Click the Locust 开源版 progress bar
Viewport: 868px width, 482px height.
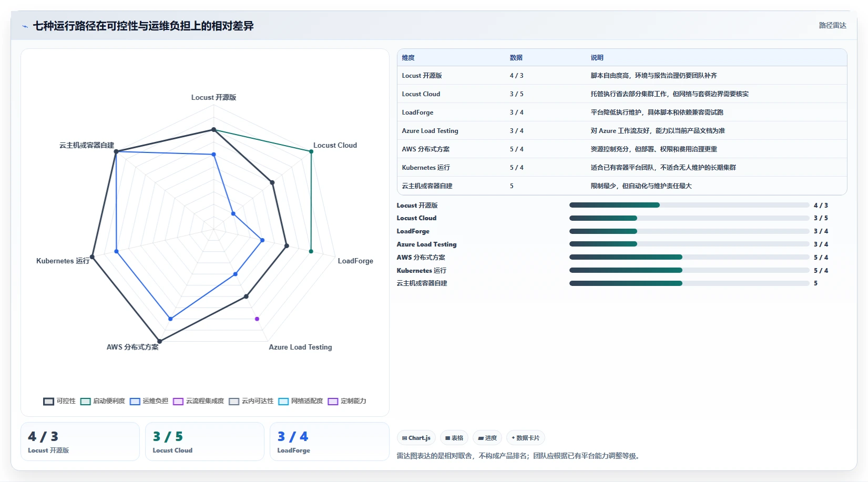tap(689, 205)
